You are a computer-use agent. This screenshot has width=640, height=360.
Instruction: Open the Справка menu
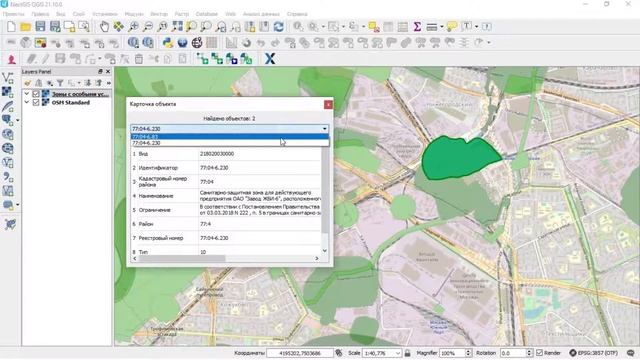coord(297,14)
